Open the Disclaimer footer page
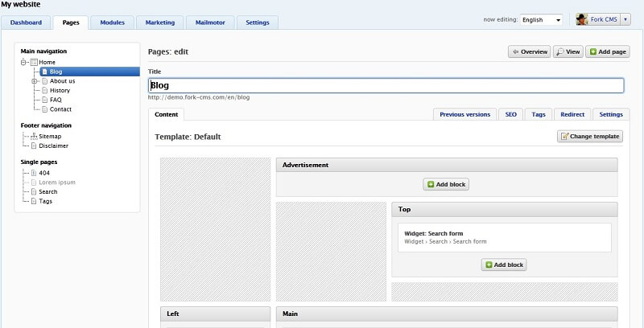The width and height of the screenshot is (644, 328). 53,146
